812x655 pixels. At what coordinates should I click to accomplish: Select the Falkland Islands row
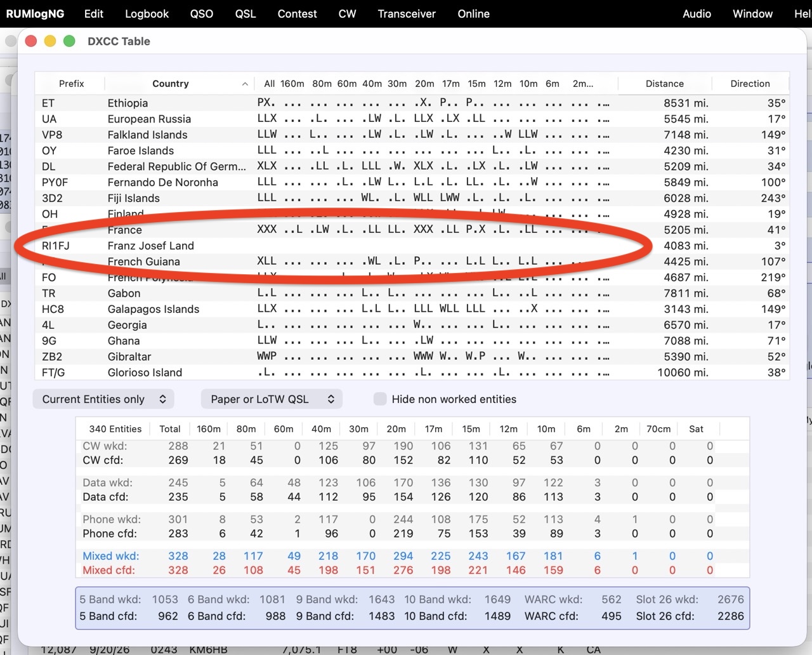pyautogui.click(x=412, y=135)
